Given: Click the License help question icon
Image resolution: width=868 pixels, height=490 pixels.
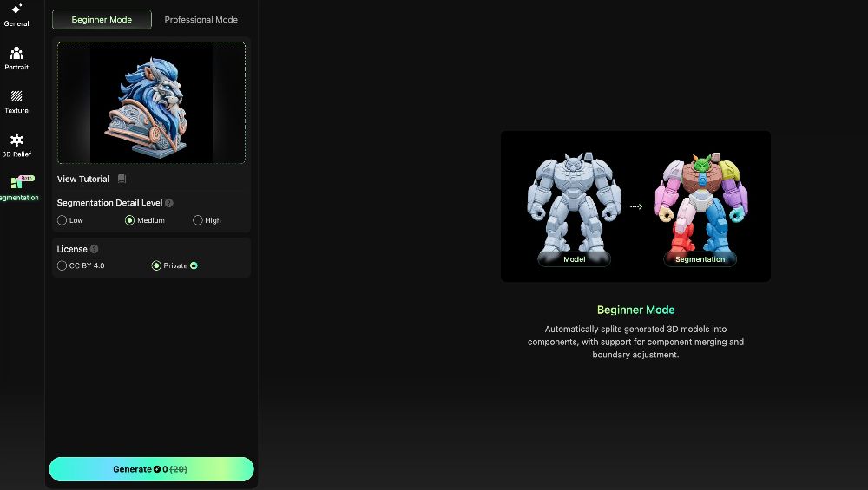Looking at the screenshot, I should (x=94, y=249).
